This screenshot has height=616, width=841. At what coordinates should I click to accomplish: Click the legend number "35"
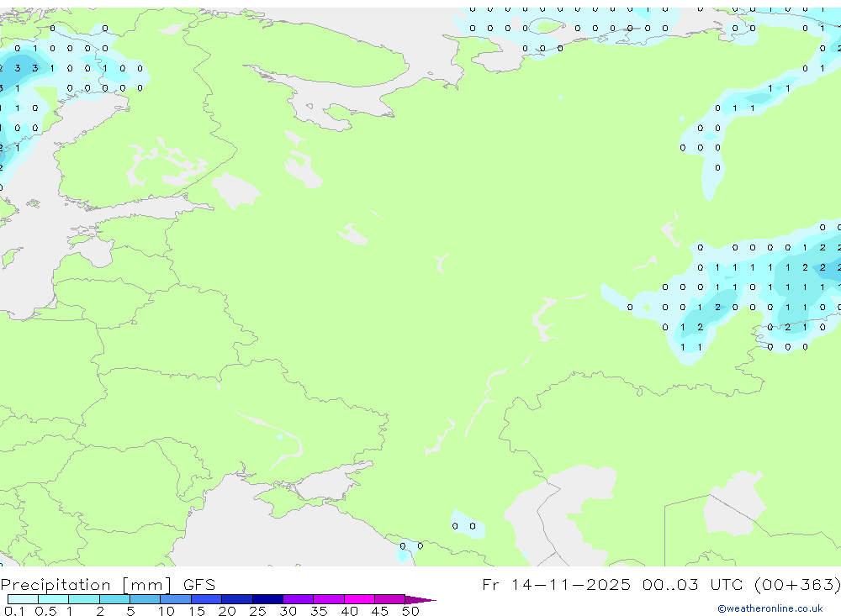(319, 611)
